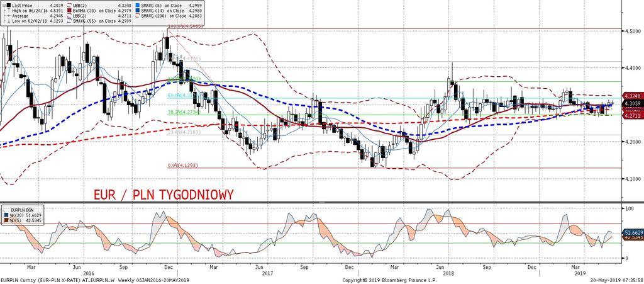Click the 4.3248 upper band price tag
The image size is (644, 284).
click(x=632, y=94)
